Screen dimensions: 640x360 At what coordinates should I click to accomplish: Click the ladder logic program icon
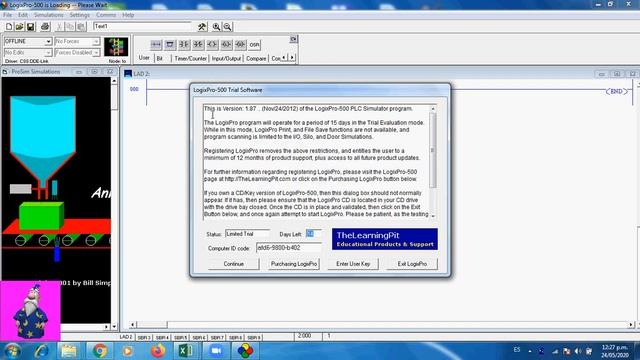(x=116, y=47)
